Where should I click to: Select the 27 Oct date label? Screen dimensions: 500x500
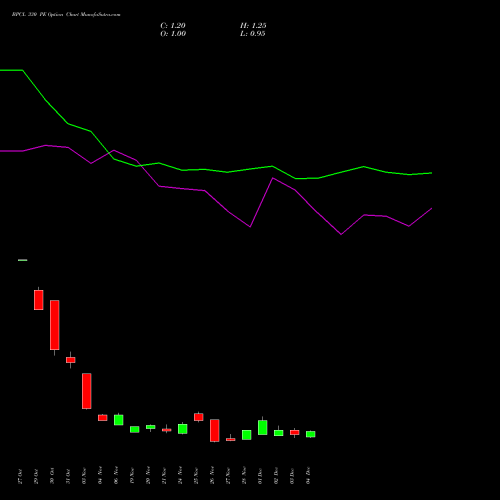[20, 476]
